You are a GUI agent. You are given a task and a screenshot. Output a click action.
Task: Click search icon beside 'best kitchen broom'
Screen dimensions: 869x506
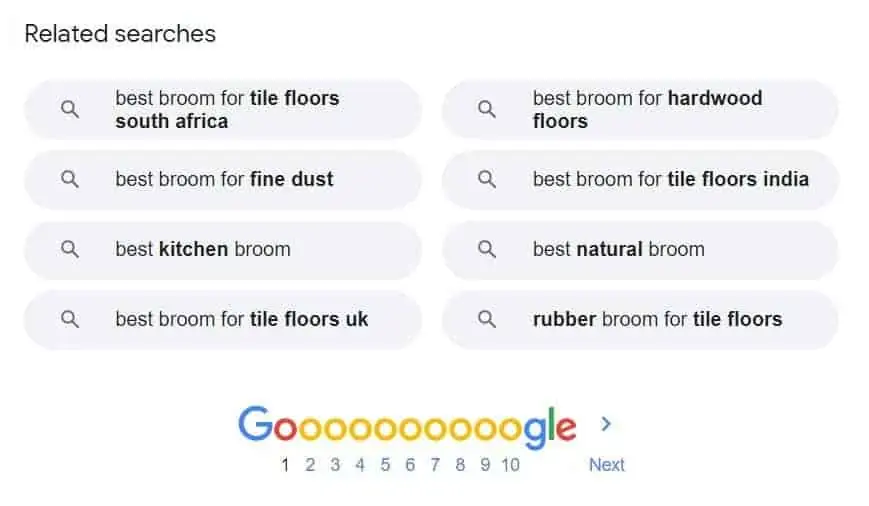coord(70,250)
